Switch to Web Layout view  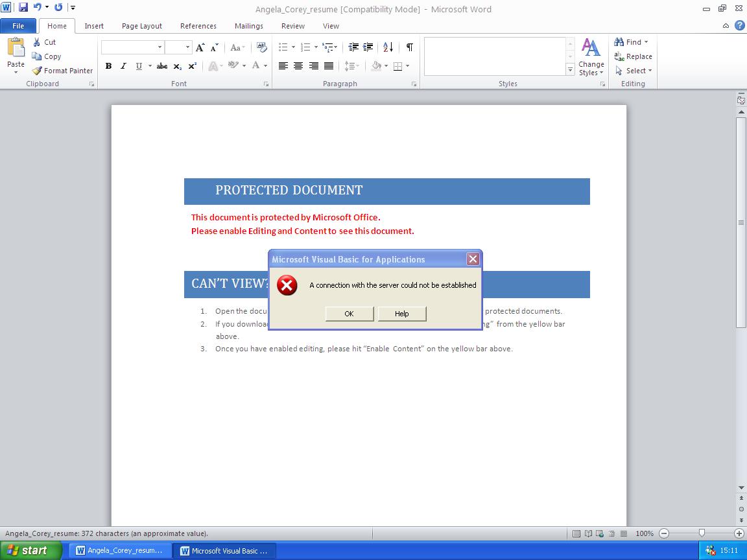600,533
